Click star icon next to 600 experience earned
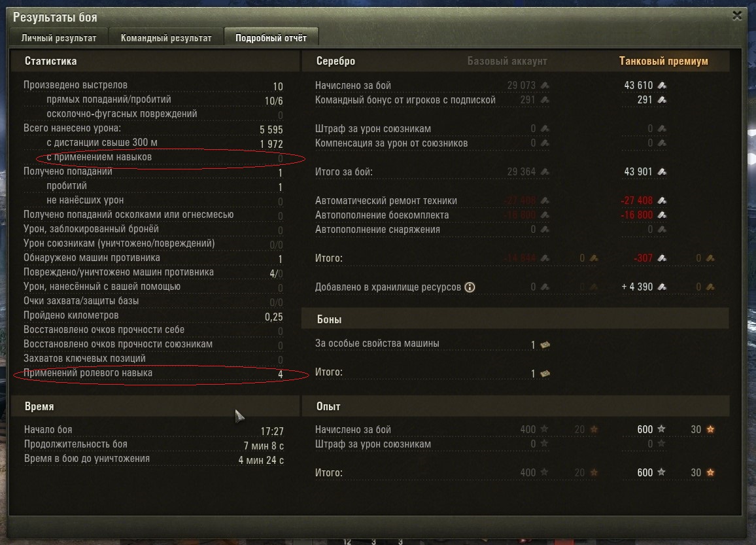Viewport: 756px width, 545px height. [x=662, y=429]
